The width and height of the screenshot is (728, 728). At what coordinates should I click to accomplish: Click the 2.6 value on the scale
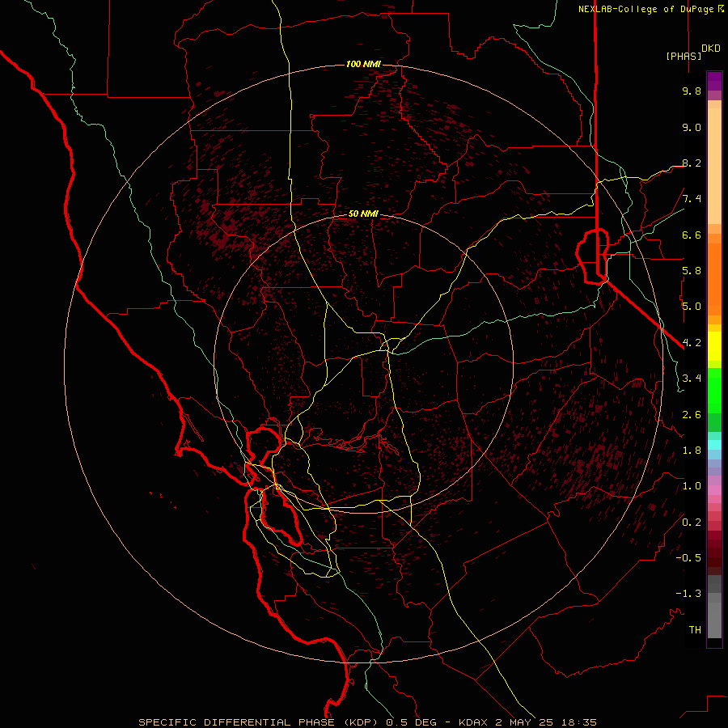point(692,415)
